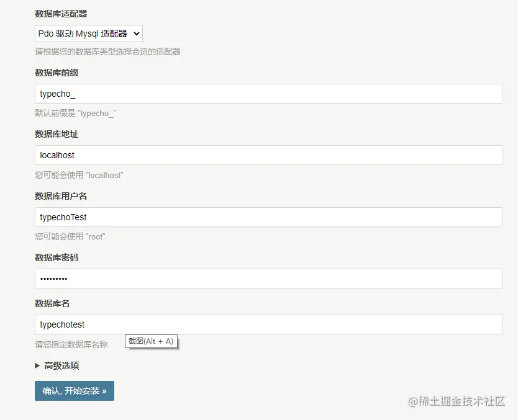Click the 数据库密码 label
The width and height of the screenshot is (518, 420).
coord(57,257)
